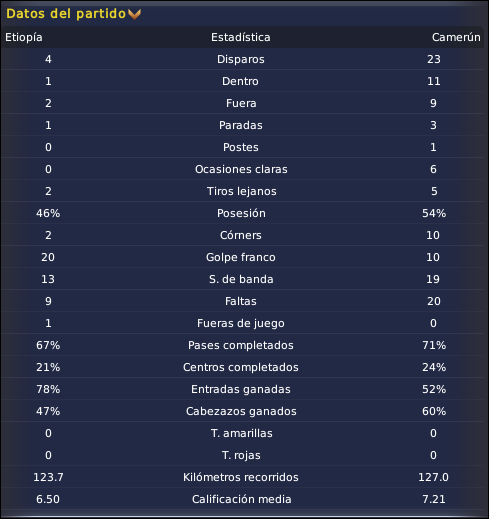
Task: Click the Córners statistic label
Action: coord(241,235)
